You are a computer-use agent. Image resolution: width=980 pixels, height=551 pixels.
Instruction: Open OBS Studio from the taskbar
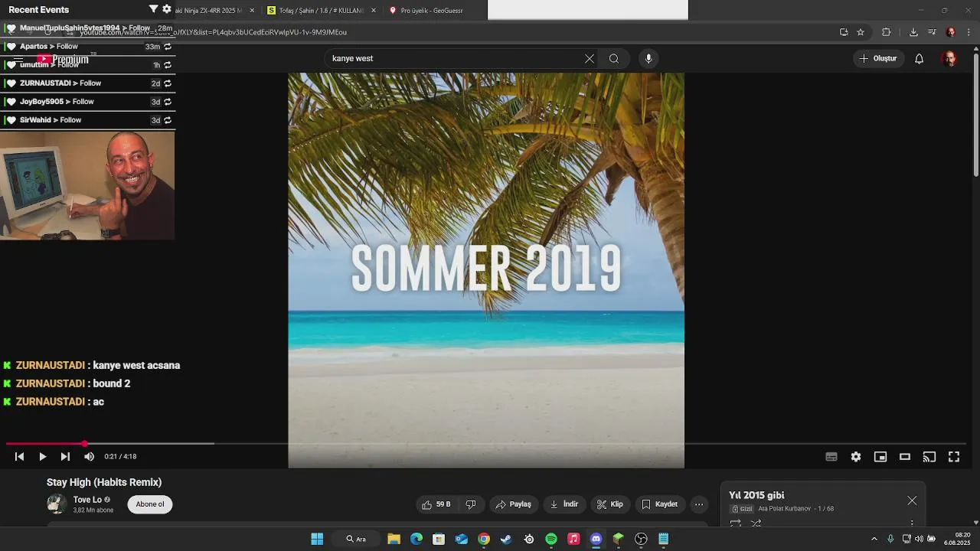[642, 539]
